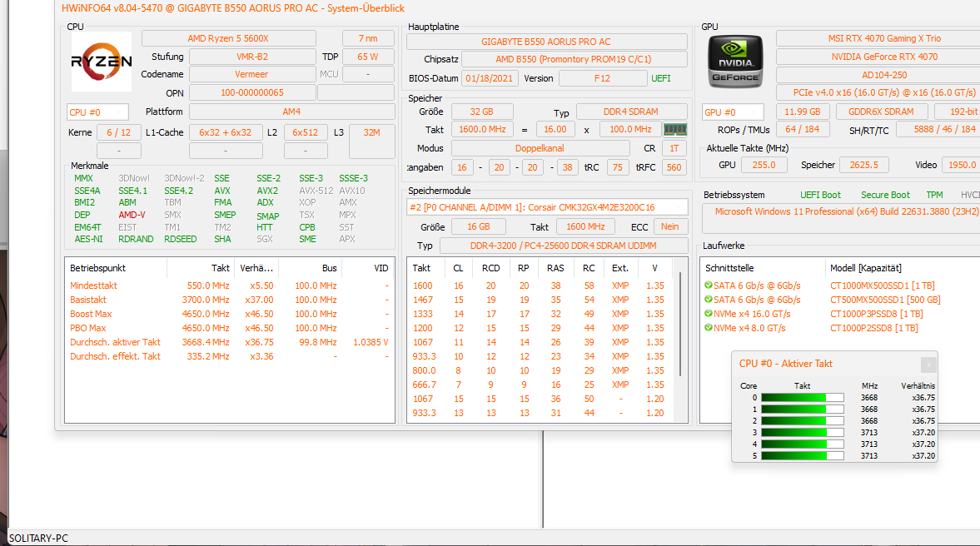This screenshot has width=980, height=546.
Task: Select the Basistakt row
Action: pos(229,300)
